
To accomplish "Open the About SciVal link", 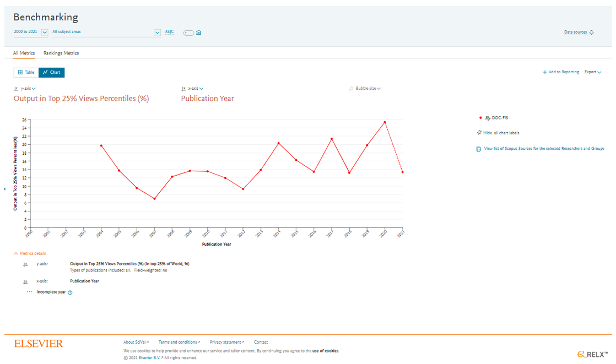I will 136,342.
